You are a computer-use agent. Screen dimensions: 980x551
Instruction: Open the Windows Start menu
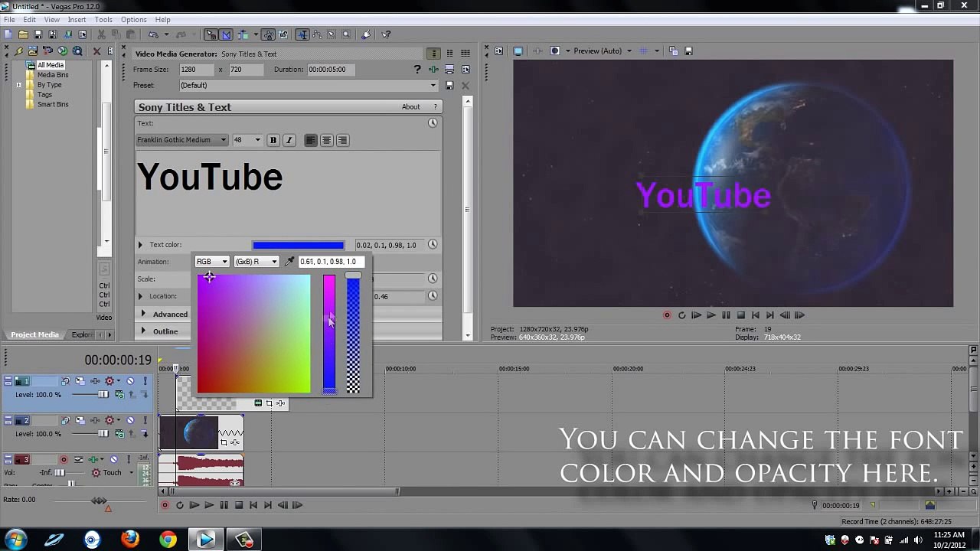(x=16, y=540)
